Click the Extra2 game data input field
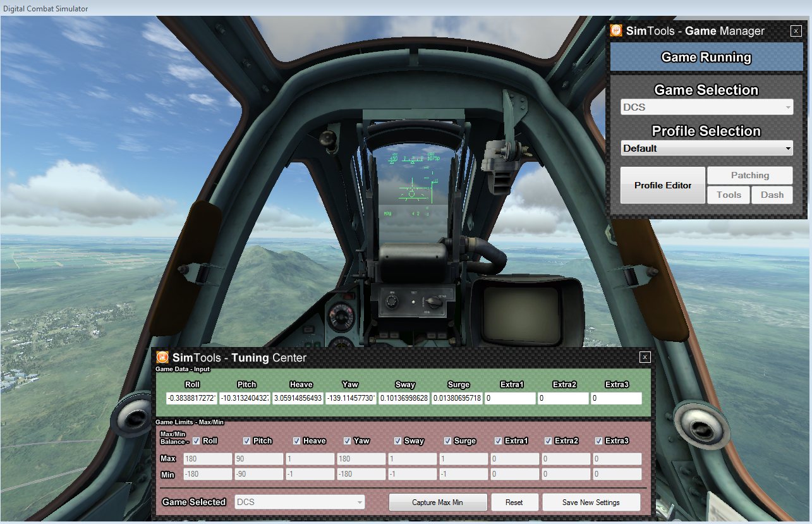Image resolution: width=812 pixels, height=524 pixels. coord(564,398)
